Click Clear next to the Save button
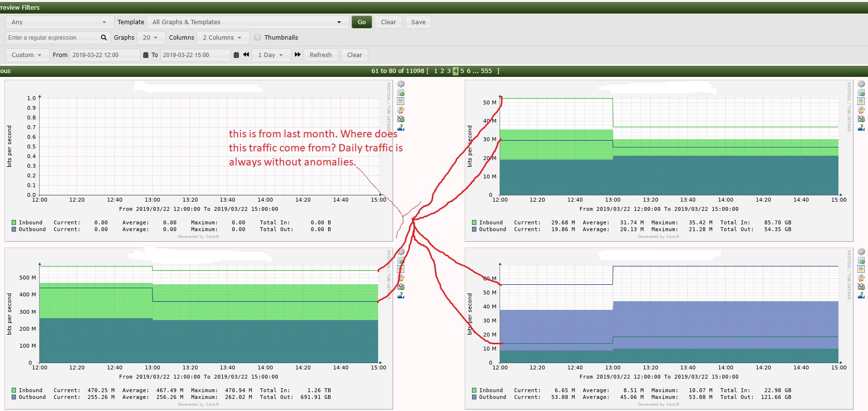 pyautogui.click(x=388, y=22)
